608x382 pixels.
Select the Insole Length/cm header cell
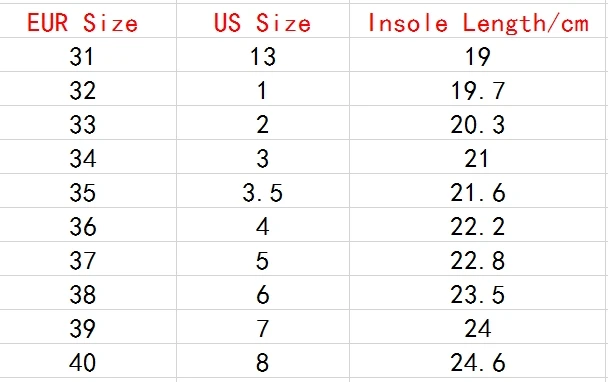coord(477,21)
